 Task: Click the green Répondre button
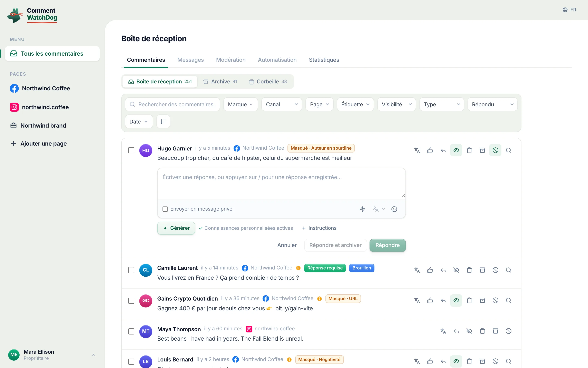[388, 245]
